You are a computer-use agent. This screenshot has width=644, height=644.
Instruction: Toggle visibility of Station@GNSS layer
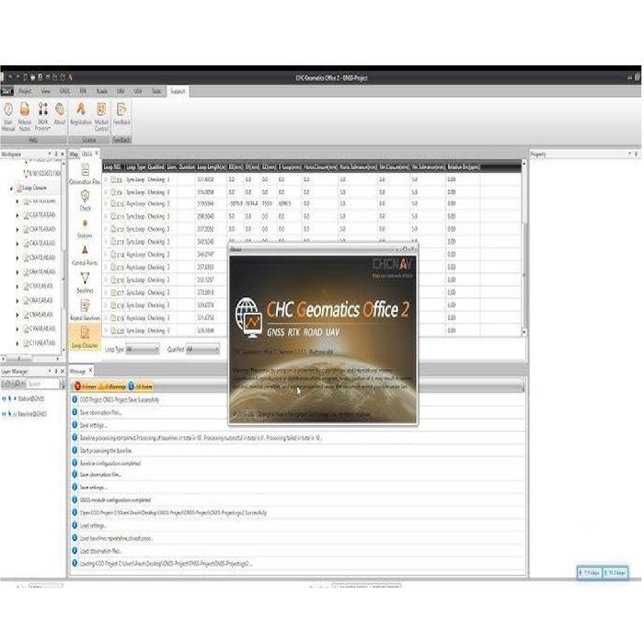(x=4, y=398)
